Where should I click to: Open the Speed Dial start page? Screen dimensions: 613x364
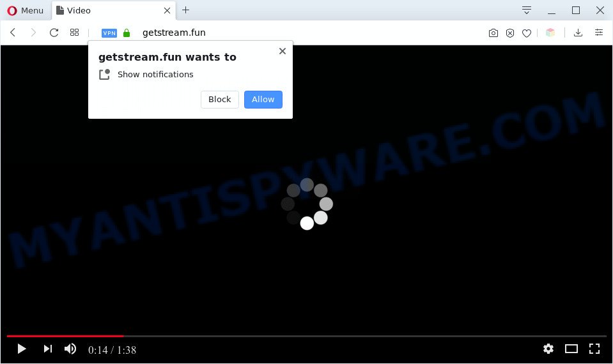tap(74, 33)
